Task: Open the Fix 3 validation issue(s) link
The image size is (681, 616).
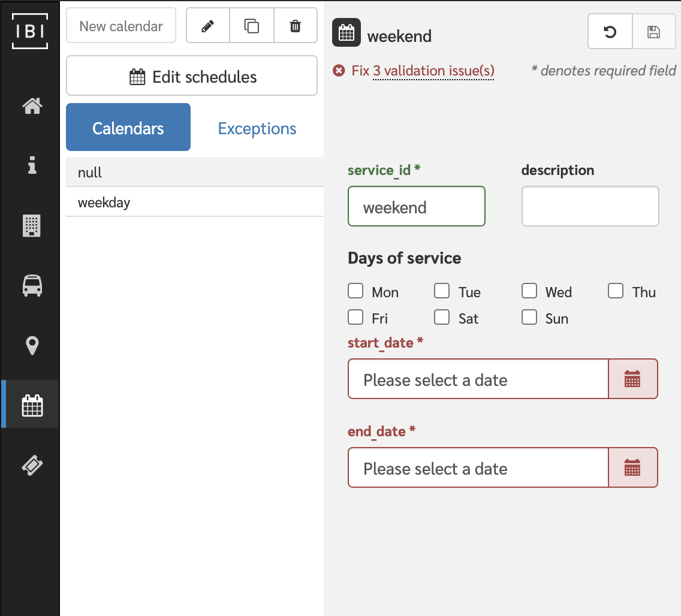Action: coord(423,70)
